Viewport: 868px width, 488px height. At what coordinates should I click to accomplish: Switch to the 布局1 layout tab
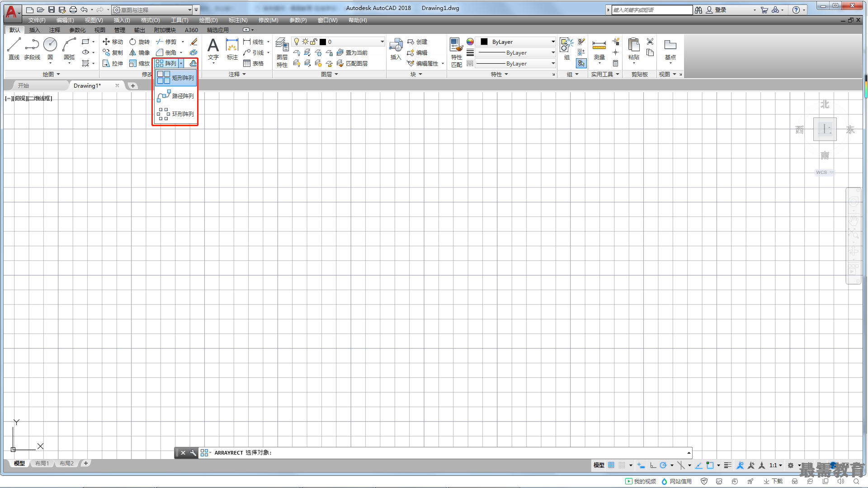point(42,463)
